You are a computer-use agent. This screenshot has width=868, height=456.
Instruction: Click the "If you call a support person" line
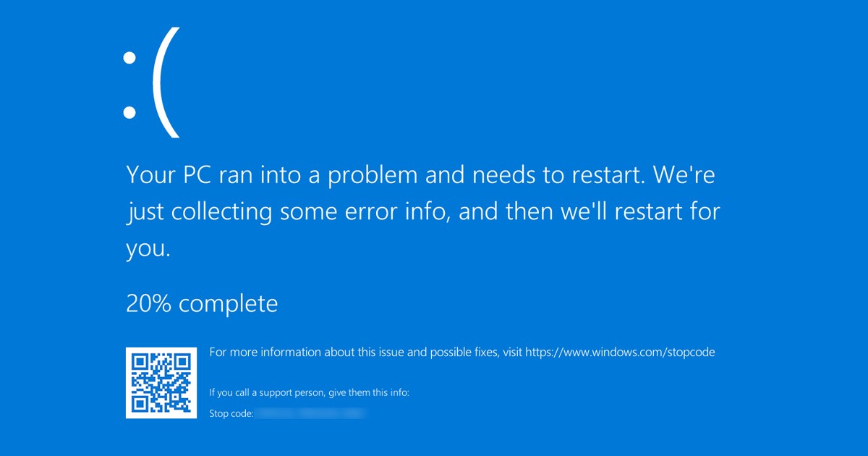309,392
